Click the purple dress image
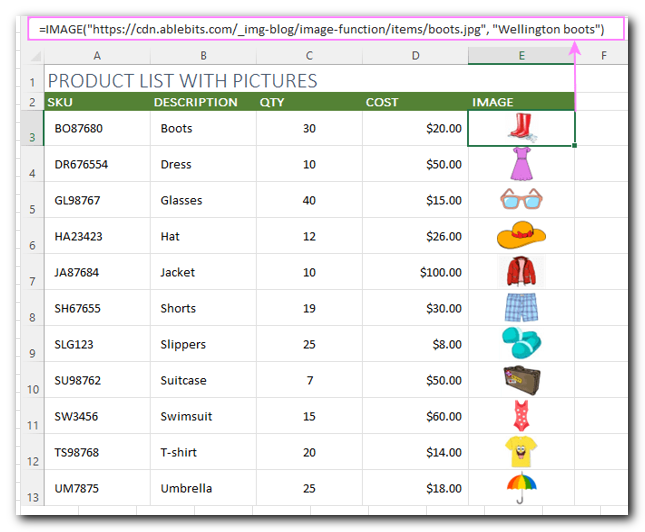This screenshot has width=645, height=532. (522, 164)
